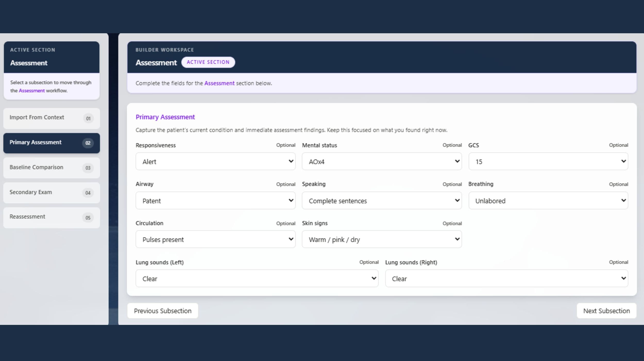644x361 pixels.
Task: Expand the Speaking dropdown
Action: [x=382, y=200]
